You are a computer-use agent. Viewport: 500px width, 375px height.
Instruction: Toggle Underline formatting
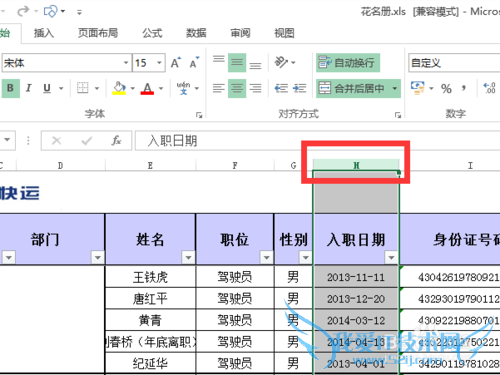[47, 88]
